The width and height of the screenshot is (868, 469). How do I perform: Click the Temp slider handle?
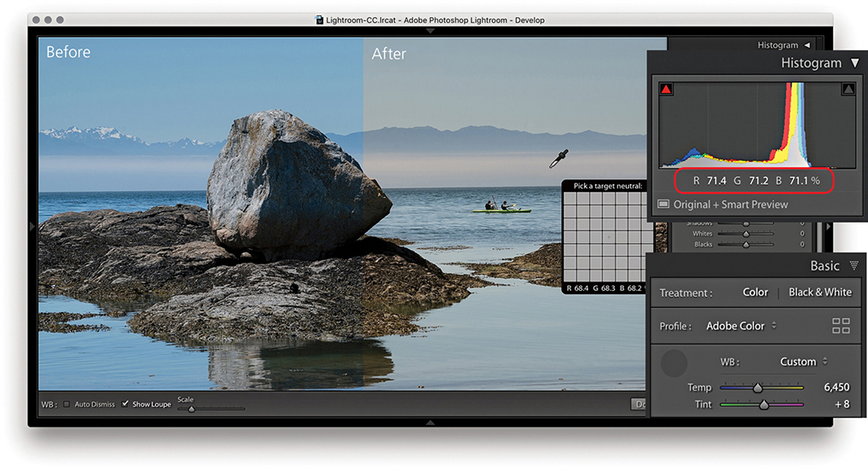757,388
